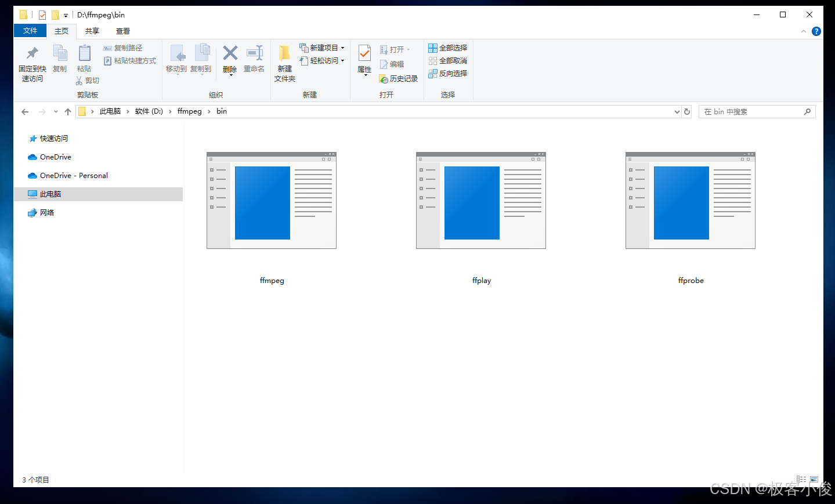The width and height of the screenshot is (835, 504).
Task: Switch to the Share (共享) tab
Action: (x=92, y=31)
